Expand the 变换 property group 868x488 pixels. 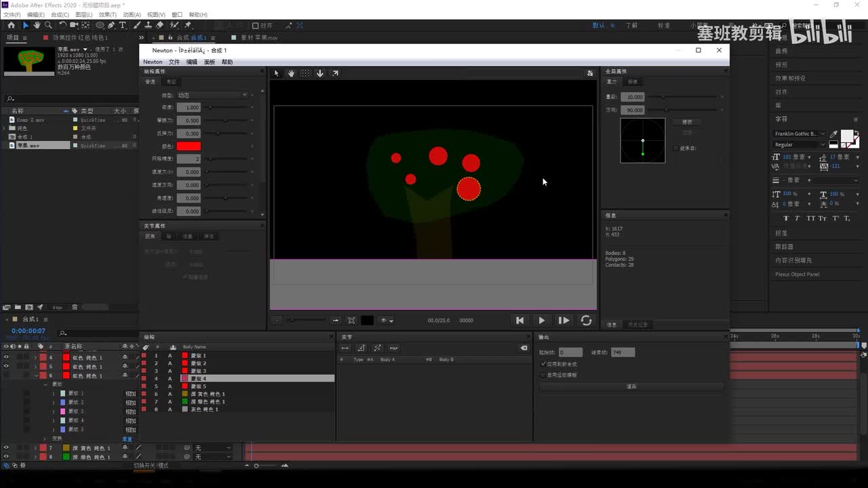[45, 439]
